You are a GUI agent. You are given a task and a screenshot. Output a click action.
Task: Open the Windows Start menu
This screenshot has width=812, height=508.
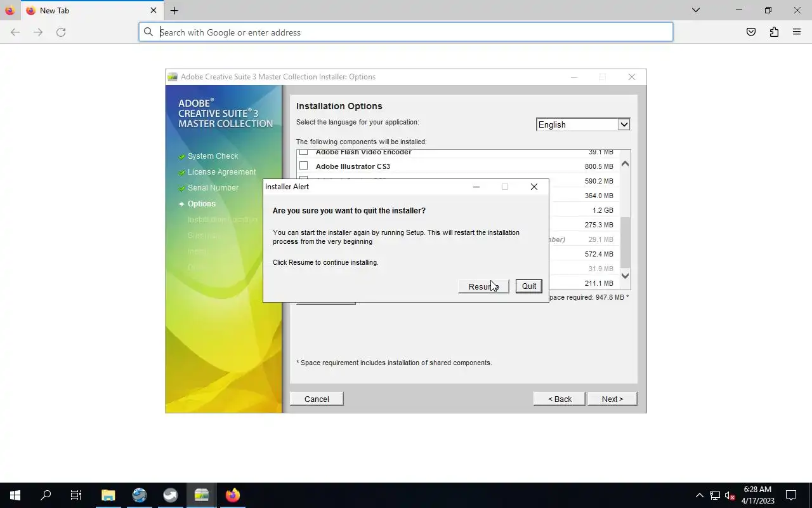pos(15,495)
